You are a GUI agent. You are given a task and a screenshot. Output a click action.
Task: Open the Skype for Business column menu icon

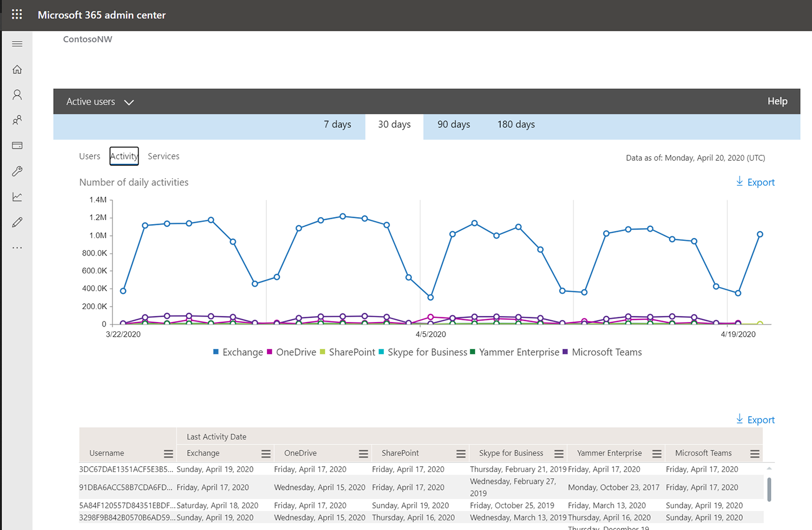coord(559,454)
